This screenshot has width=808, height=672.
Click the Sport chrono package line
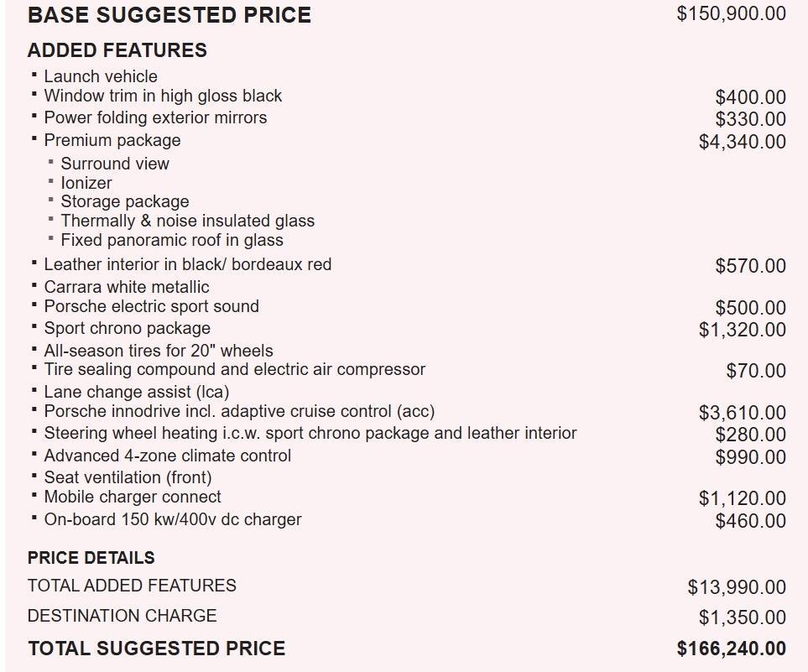[128, 328]
